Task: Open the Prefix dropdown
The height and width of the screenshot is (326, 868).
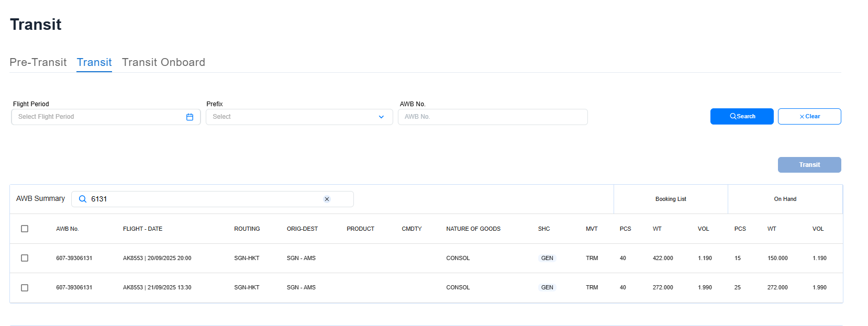Action: click(293, 117)
